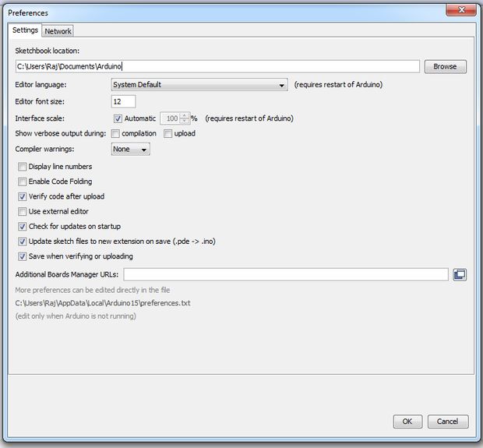Turn on Enable Code Folding
483x448 pixels.
(22, 182)
